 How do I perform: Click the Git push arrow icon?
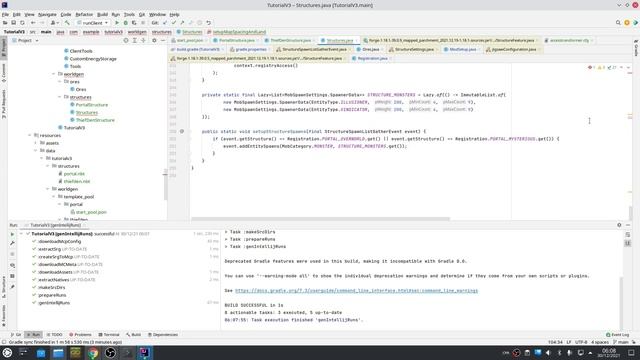pos(182,23)
